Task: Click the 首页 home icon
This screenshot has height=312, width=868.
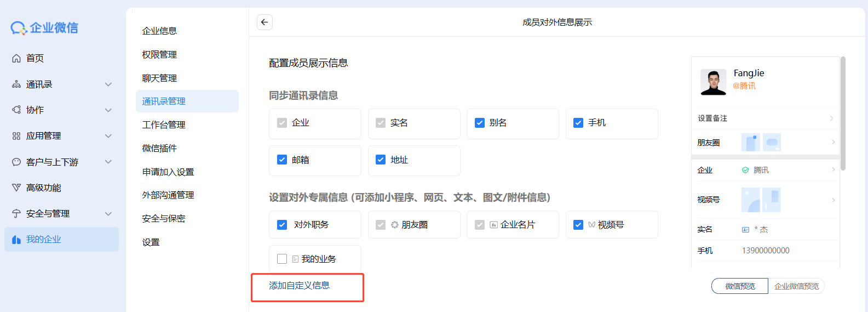Action: [x=16, y=58]
